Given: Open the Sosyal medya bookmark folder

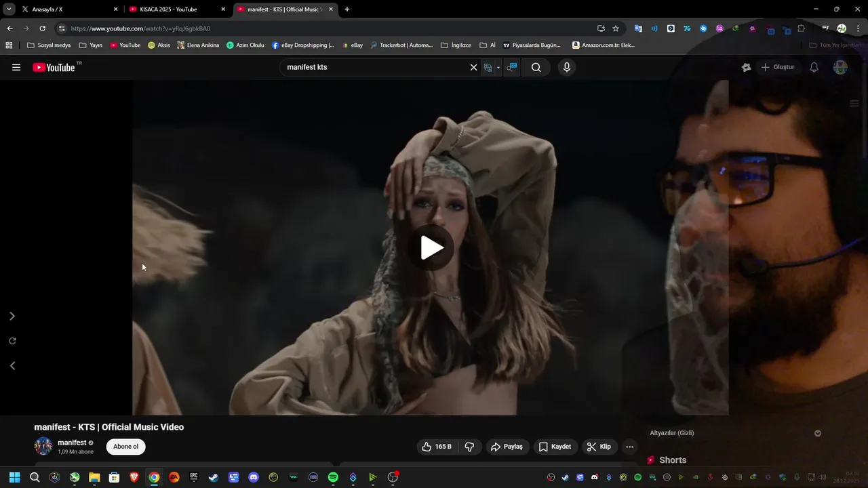Looking at the screenshot, I should pyautogui.click(x=49, y=45).
